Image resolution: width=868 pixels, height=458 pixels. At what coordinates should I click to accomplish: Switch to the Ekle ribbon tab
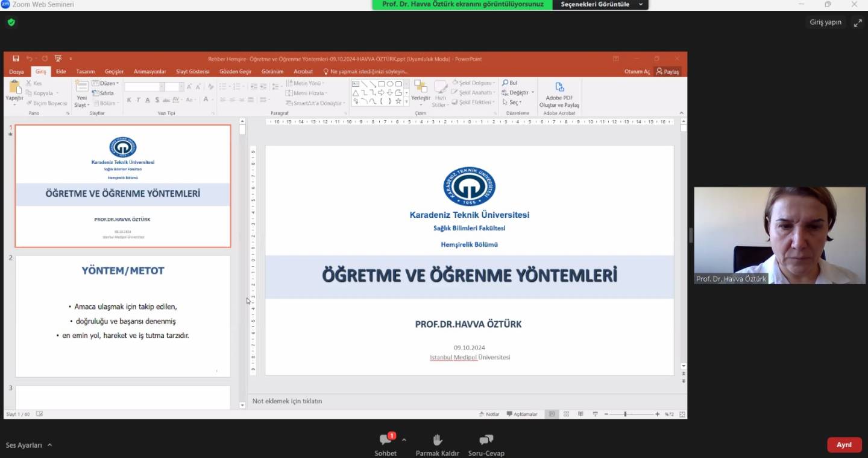(x=61, y=72)
